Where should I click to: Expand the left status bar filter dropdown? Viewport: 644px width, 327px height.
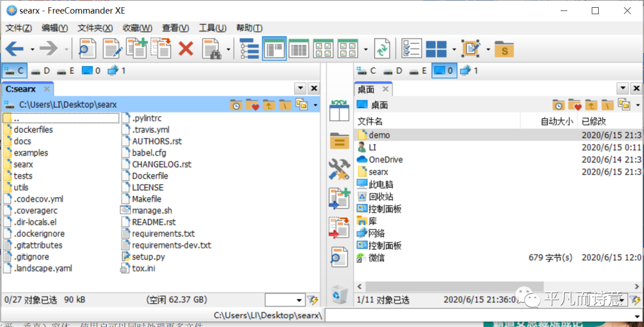(299, 300)
